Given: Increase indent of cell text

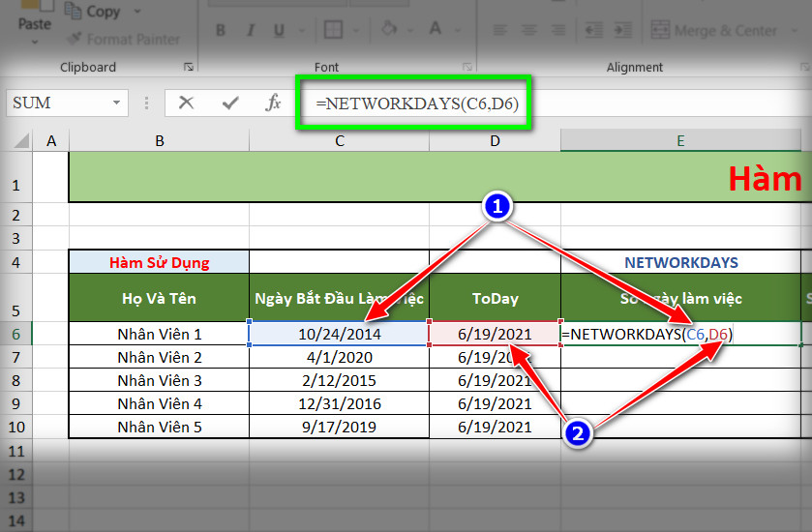Looking at the screenshot, I should tap(623, 31).
